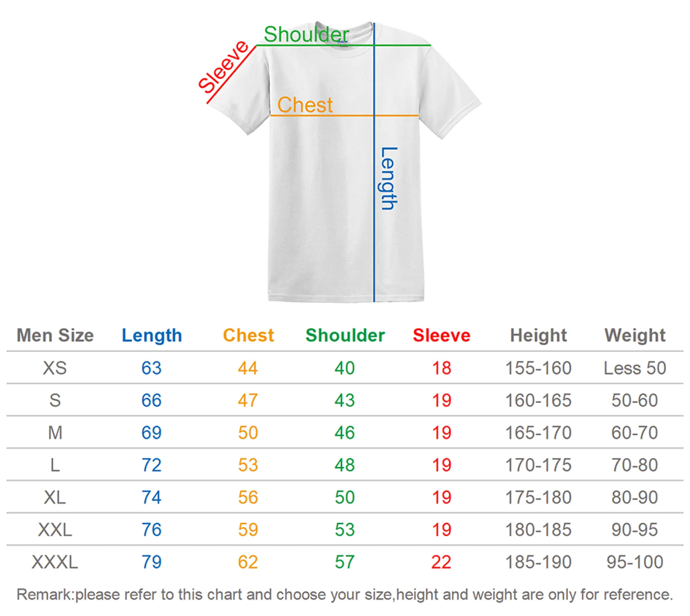Click the Weight column header

point(635,335)
